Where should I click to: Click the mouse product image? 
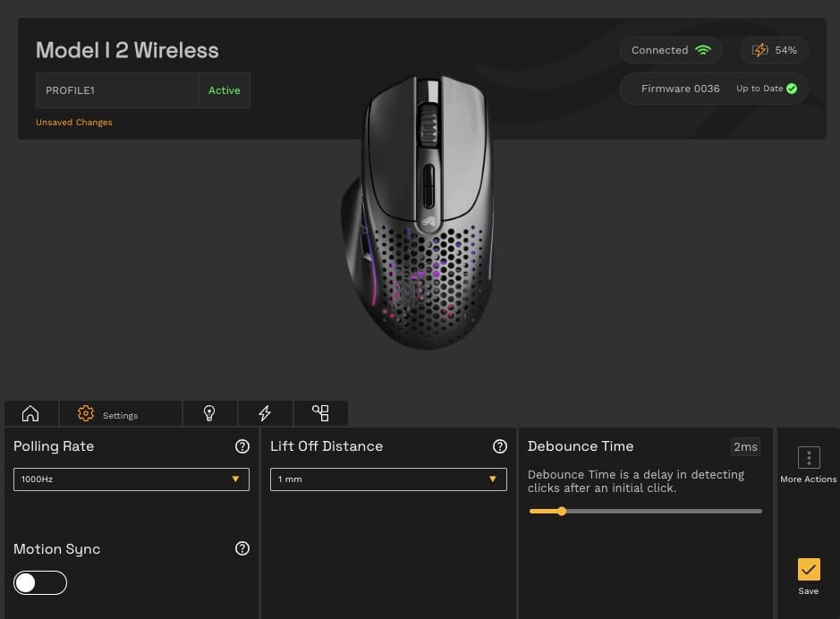(x=418, y=213)
